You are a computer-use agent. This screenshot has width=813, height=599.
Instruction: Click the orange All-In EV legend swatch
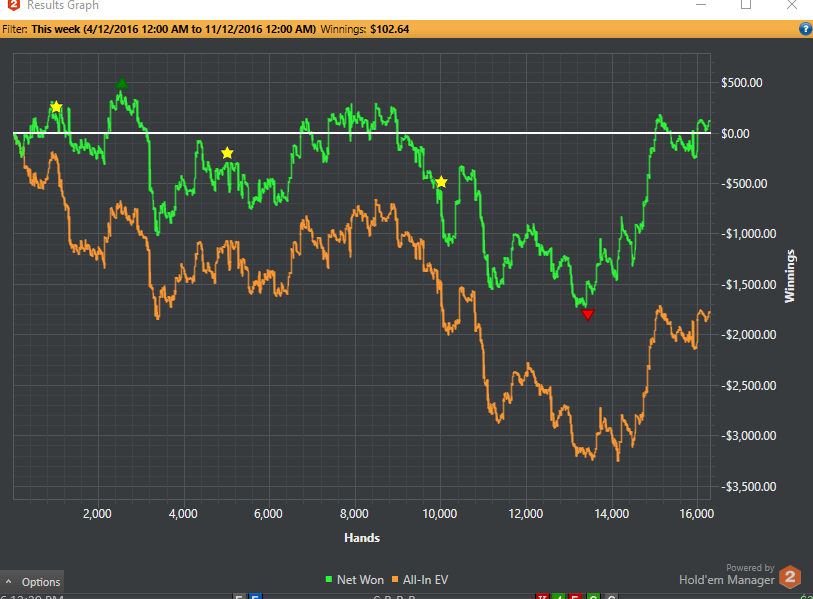click(395, 579)
